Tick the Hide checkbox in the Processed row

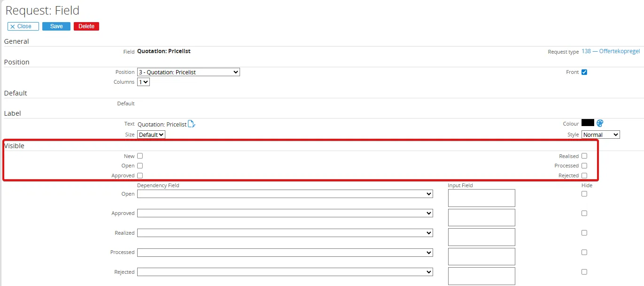pos(584,252)
